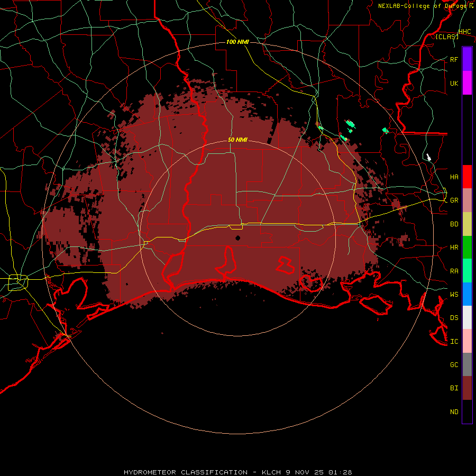Click the 100 NMI range ring label
The height and width of the screenshot is (476, 476).
pyautogui.click(x=237, y=42)
